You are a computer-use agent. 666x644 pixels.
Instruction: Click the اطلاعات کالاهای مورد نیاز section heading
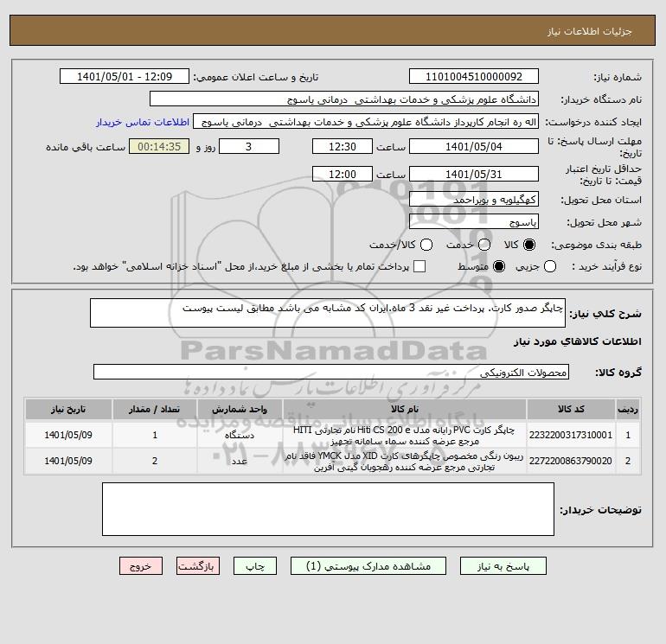pos(578,341)
